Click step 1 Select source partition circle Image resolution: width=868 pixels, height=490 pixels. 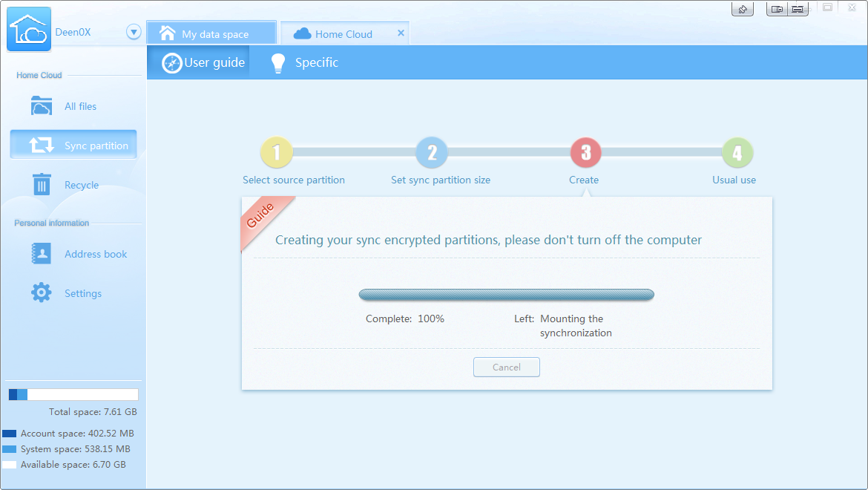point(276,152)
